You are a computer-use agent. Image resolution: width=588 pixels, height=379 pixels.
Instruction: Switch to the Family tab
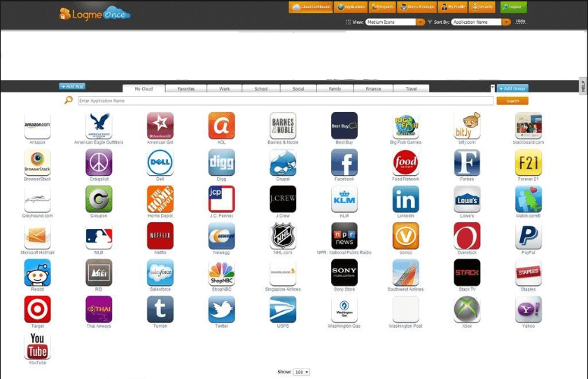point(335,89)
